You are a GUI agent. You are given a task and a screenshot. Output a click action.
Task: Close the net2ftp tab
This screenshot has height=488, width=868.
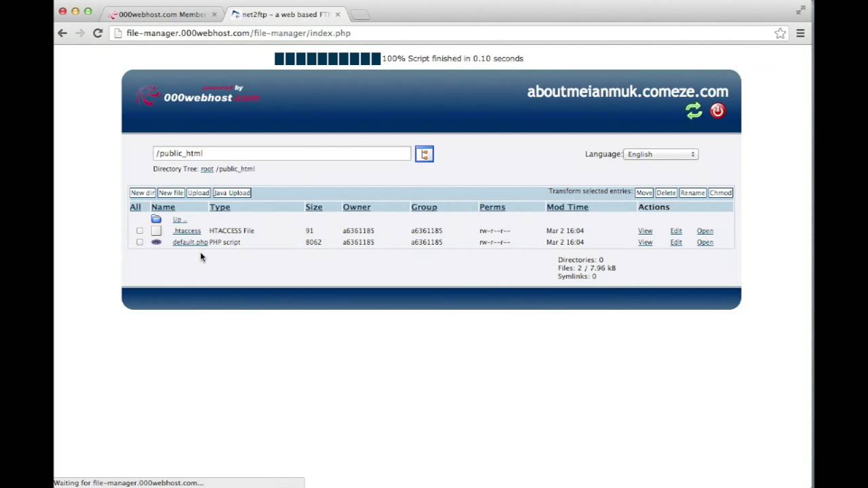coord(338,14)
